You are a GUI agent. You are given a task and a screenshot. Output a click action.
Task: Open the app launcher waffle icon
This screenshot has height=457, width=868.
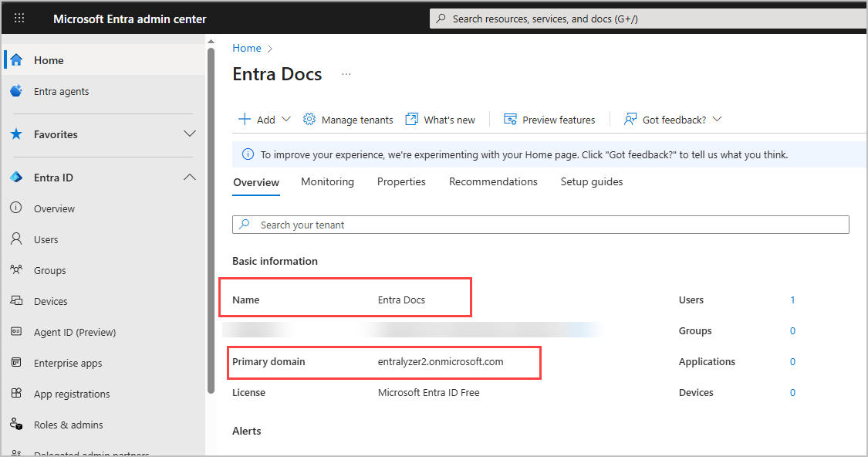point(19,19)
